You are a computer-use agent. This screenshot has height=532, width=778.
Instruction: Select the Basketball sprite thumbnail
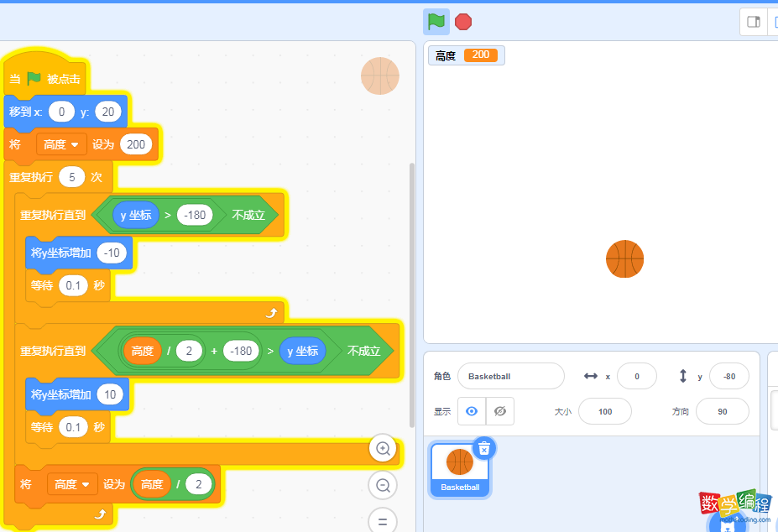click(x=460, y=467)
